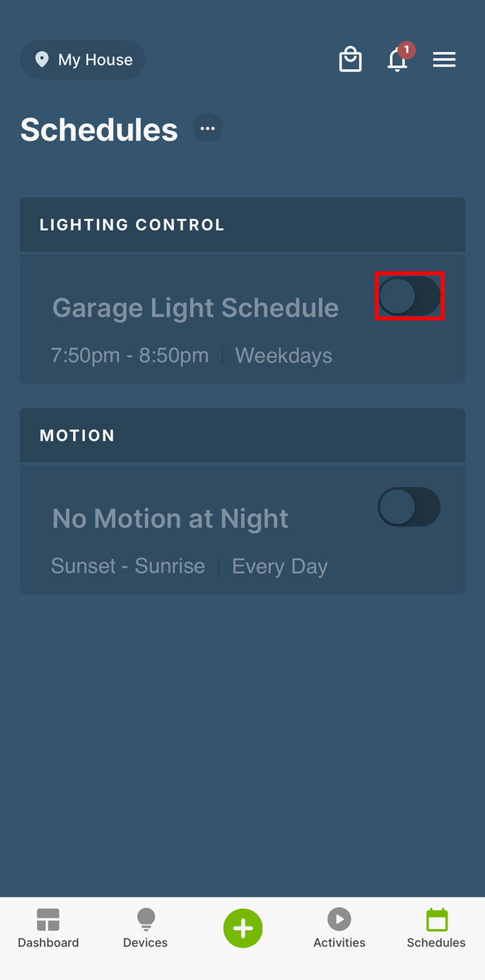Screen dimensions: 485x980
Task: Turn on No Motion at Night toggle
Action: point(409,506)
